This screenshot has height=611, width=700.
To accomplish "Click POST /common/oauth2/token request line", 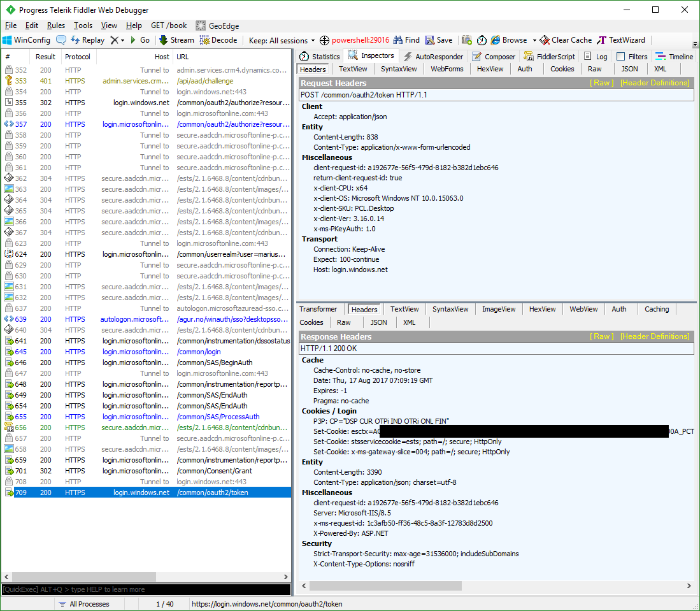I will 496,95.
